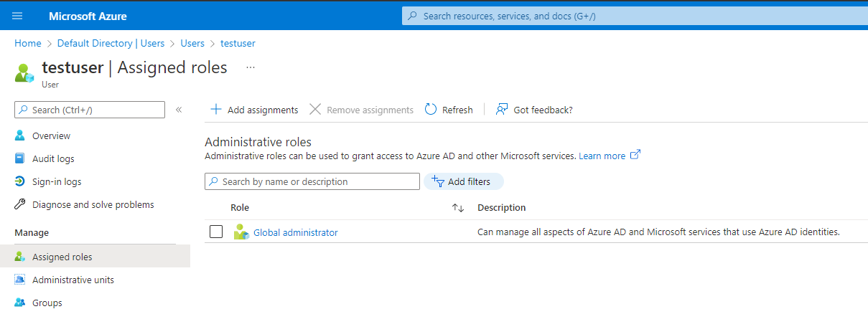This screenshot has width=868, height=309.
Task: Click the plus icon for Add assignments
Action: pyautogui.click(x=215, y=109)
